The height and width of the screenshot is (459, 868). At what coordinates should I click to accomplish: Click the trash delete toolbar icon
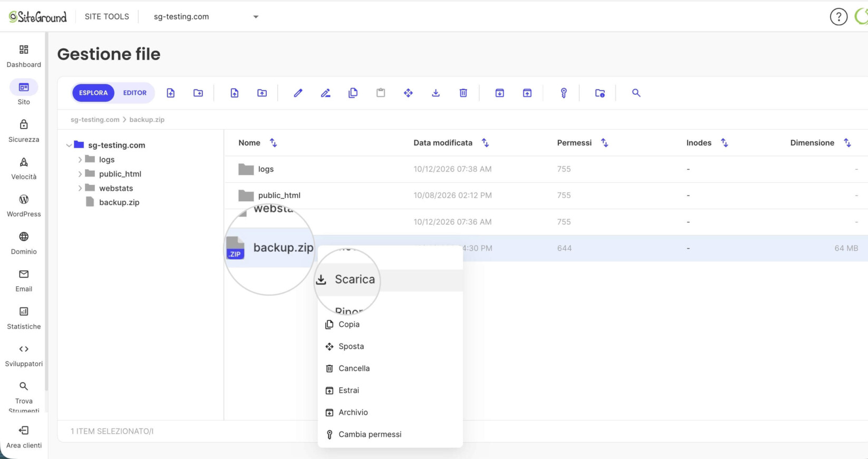click(463, 93)
